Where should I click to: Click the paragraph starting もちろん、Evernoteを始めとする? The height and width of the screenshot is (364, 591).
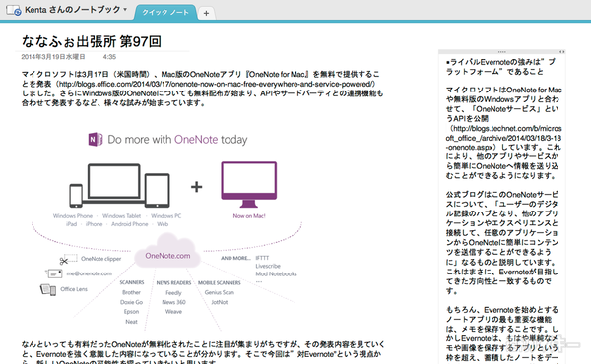coord(502,334)
